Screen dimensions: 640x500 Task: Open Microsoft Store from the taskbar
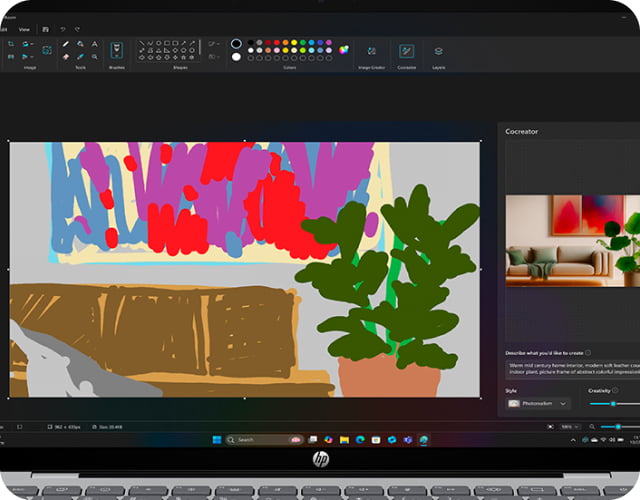click(376, 440)
